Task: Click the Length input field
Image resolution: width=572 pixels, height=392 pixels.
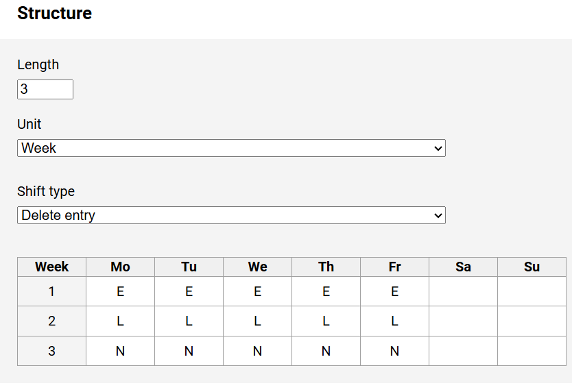Action: [45, 89]
